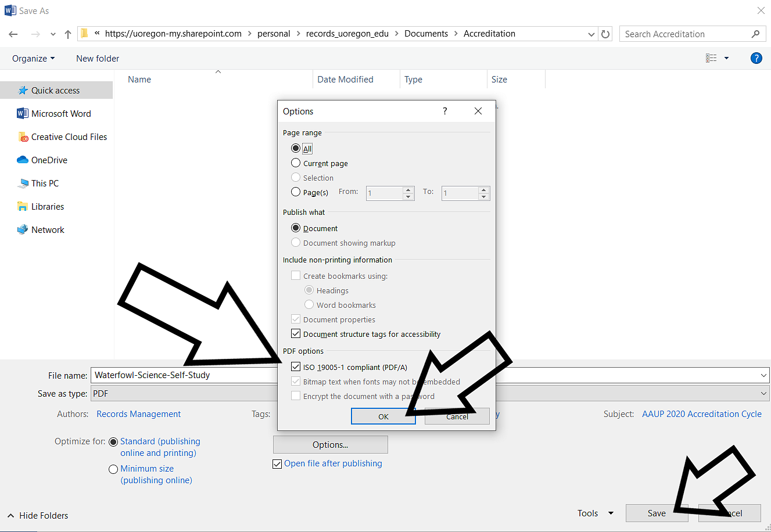Select Minimum size optimization radio
This screenshot has height=532, width=771.
click(x=113, y=469)
